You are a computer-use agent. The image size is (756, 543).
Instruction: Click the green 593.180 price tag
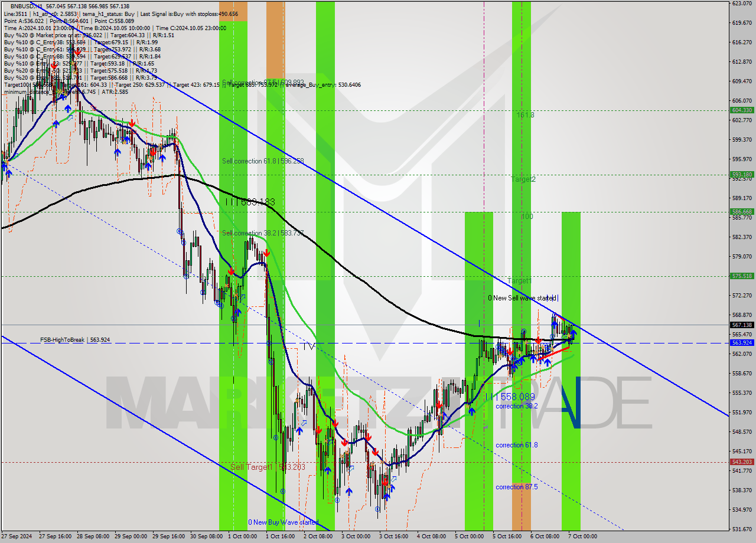coord(742,175)
